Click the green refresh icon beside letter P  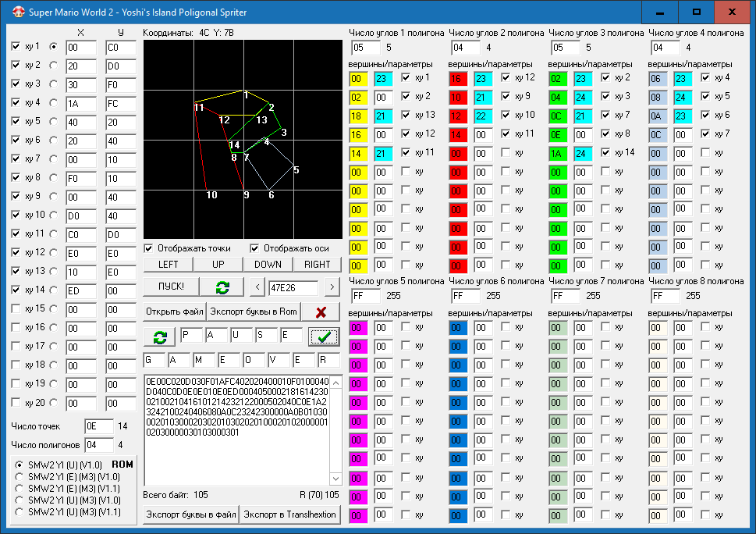click(x=160, y=336)
